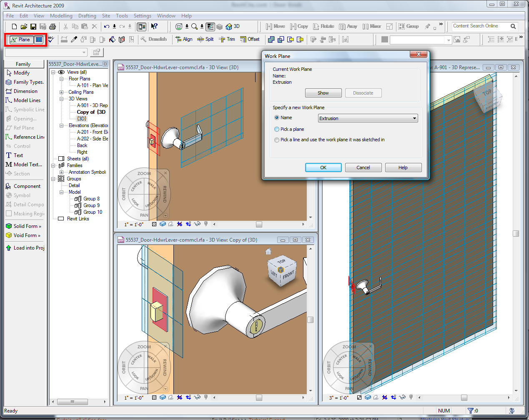This screenshot has height=420, width=529.
Task: Open the Modelling menu
Action: click(x=61, y=16)
